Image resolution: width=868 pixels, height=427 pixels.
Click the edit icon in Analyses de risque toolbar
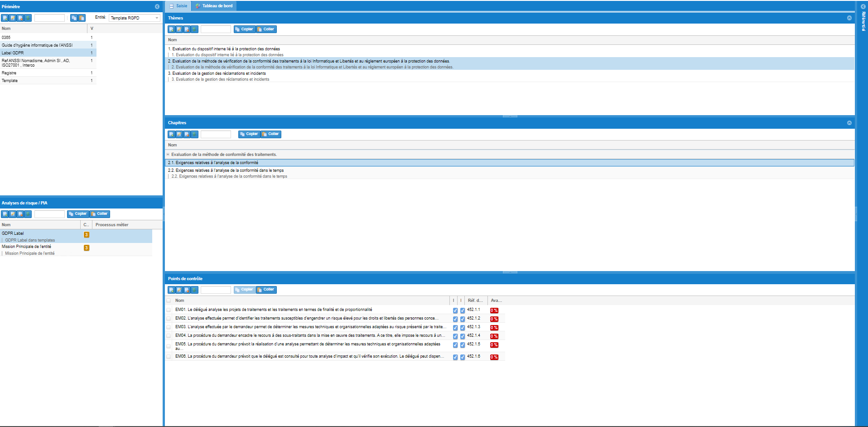tap(13, 214)
